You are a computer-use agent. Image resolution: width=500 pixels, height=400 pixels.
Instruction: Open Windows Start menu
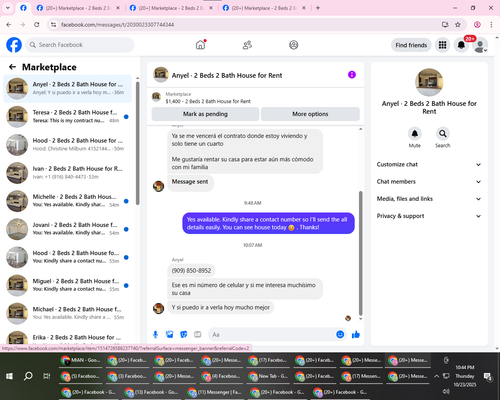(9, 376)
